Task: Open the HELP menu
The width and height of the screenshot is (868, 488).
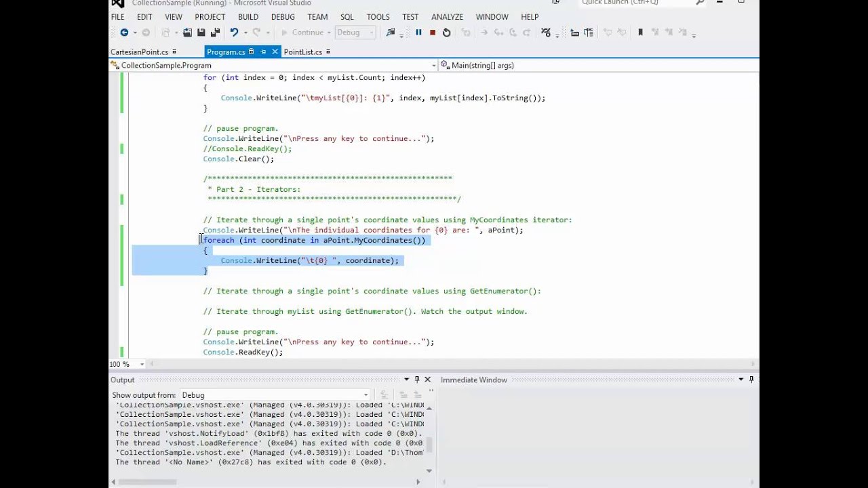Action: point(530,17)
